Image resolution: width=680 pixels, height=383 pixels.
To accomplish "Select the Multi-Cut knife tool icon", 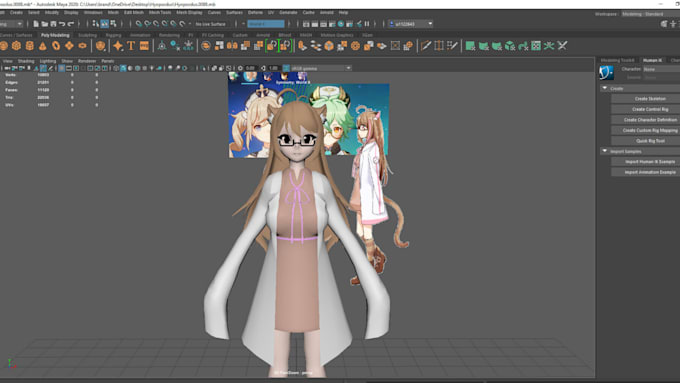I will pyautogui.click(x=425, y=46).
